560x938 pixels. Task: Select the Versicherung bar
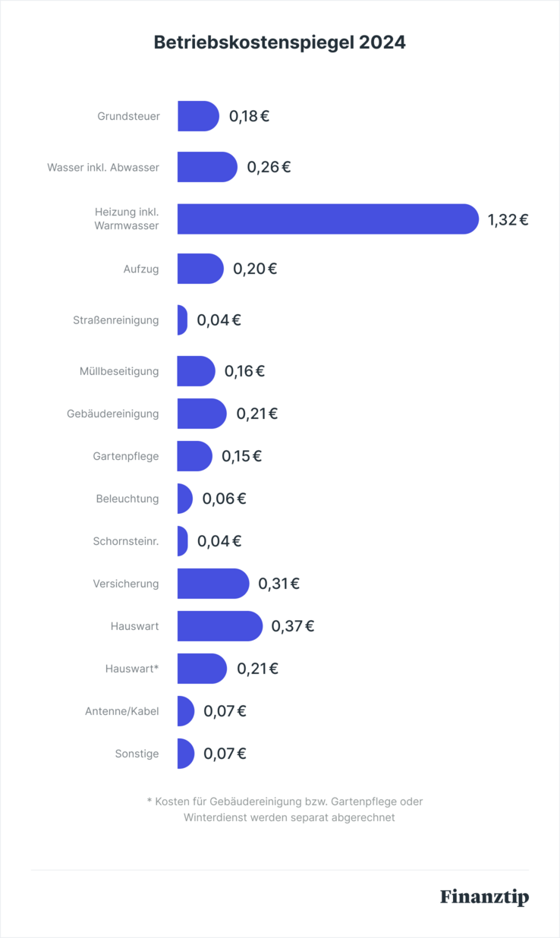click(212, 584)
